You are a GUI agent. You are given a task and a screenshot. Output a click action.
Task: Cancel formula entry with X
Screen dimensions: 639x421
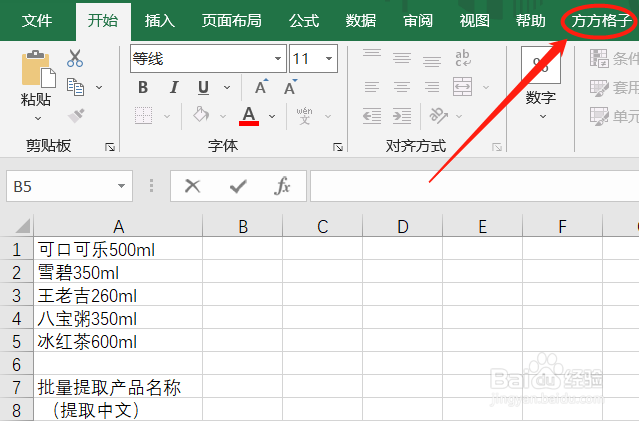click(x=192, y=186)
